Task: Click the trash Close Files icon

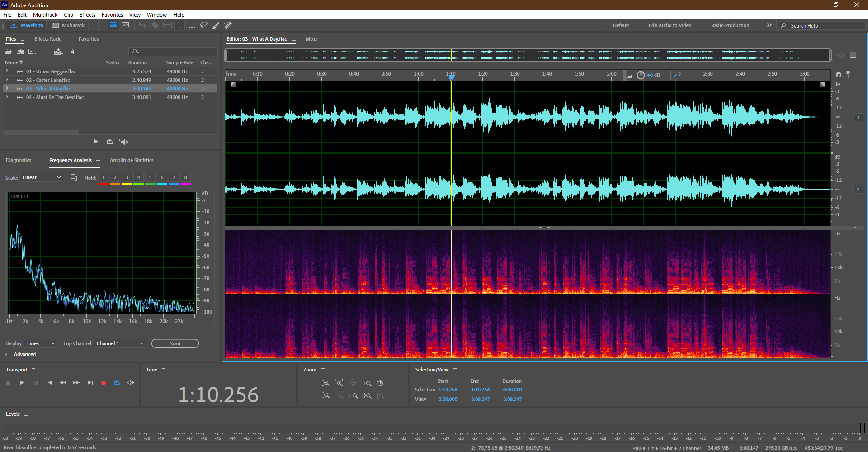Action: coord(71,52)
